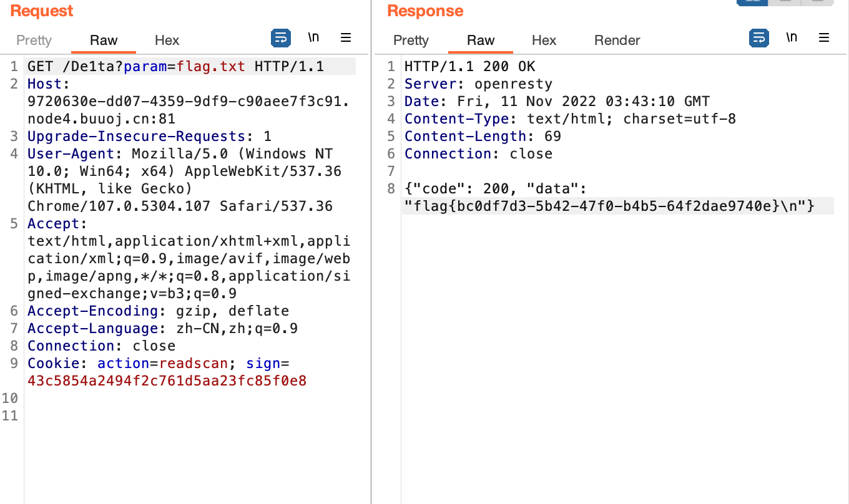Viewport: 849px width, 504px height.
Task: Click the response Connection: close line
Action: click(478, 153)
